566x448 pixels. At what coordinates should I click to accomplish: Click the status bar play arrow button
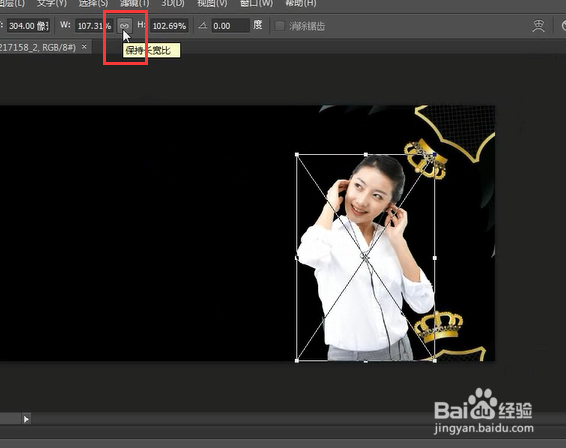click(x=26, y=419)
